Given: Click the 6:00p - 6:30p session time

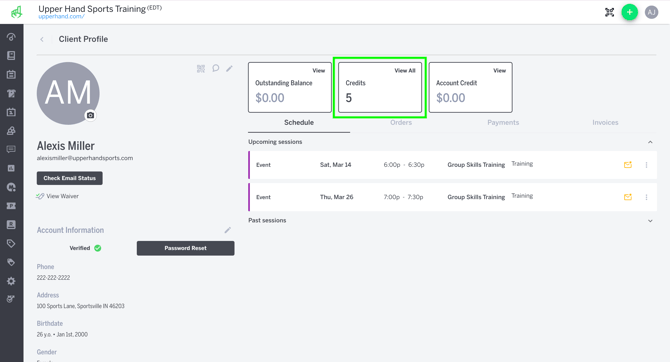Looking at the screenshot, I should [404, 165].
